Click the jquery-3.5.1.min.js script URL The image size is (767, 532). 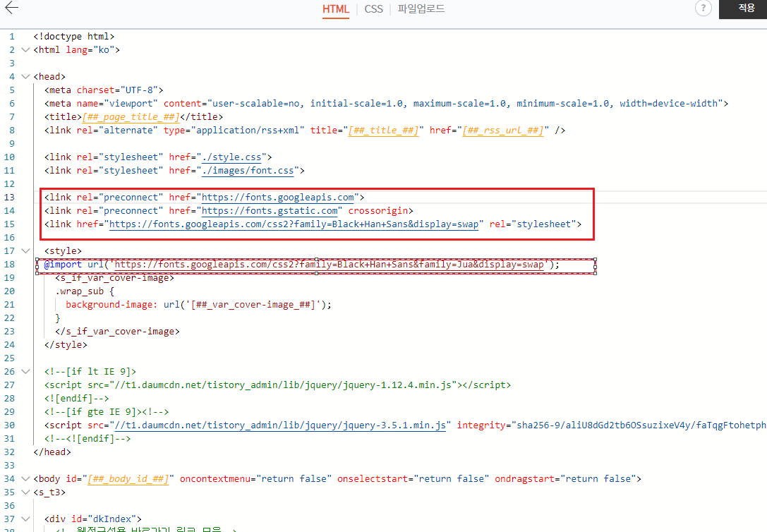click(280, 425)
